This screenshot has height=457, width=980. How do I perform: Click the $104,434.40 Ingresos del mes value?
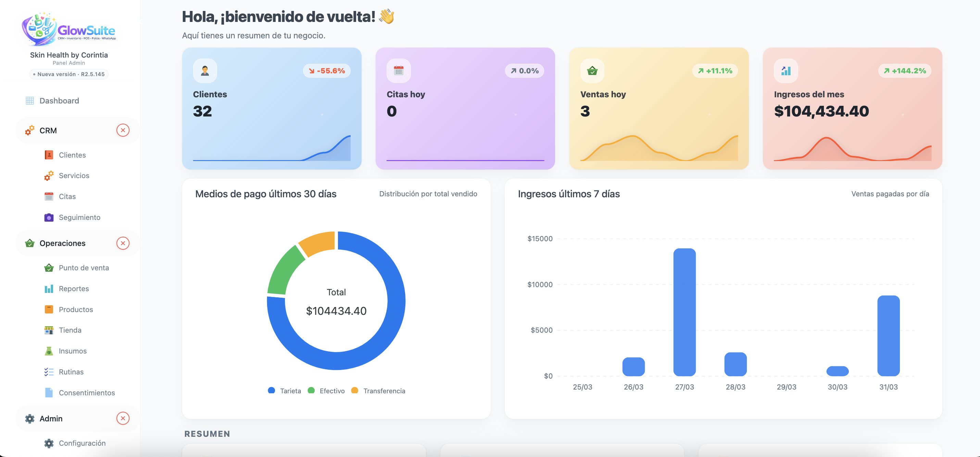[x=821, y=111]
